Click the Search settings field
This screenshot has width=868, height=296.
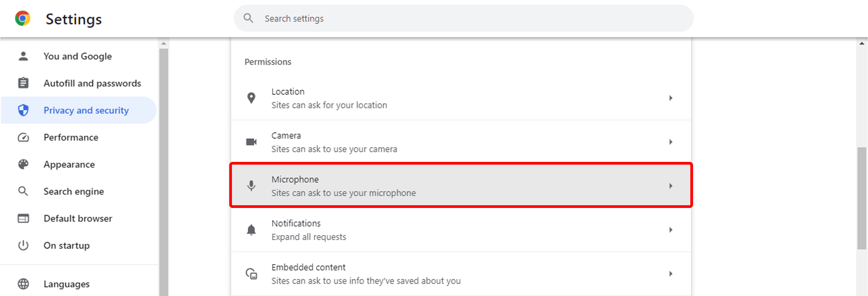(x=463, y=18)
